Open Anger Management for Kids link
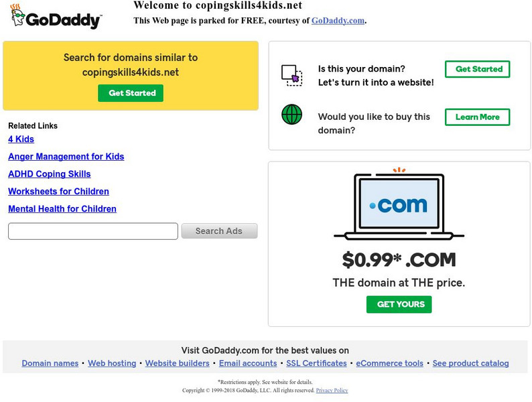Image resolution: width=532 pixels, height=402 pixels. [66, 157]
